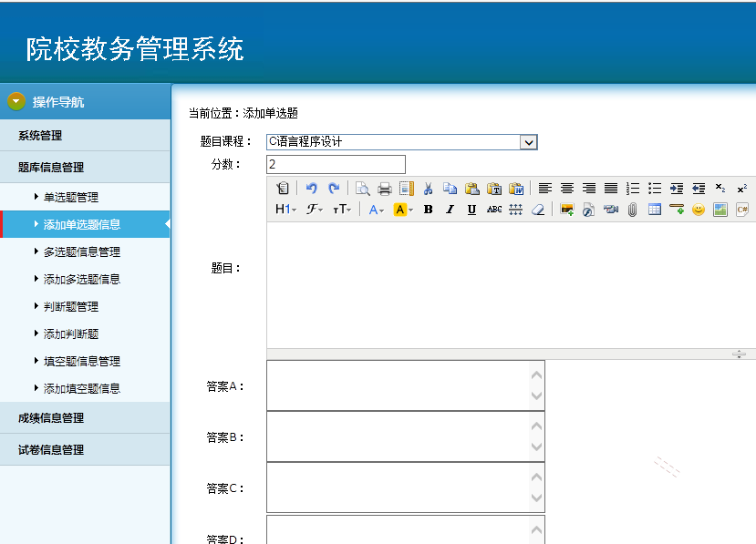
Task: Decrease indent in editor
Action: 699,189
